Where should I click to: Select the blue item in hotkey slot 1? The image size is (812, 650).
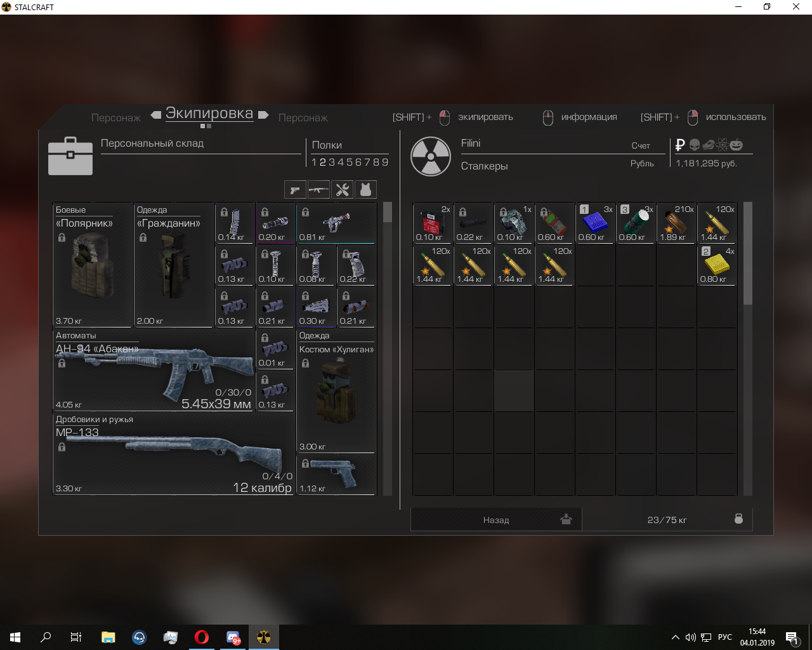(x=595, y=223)
